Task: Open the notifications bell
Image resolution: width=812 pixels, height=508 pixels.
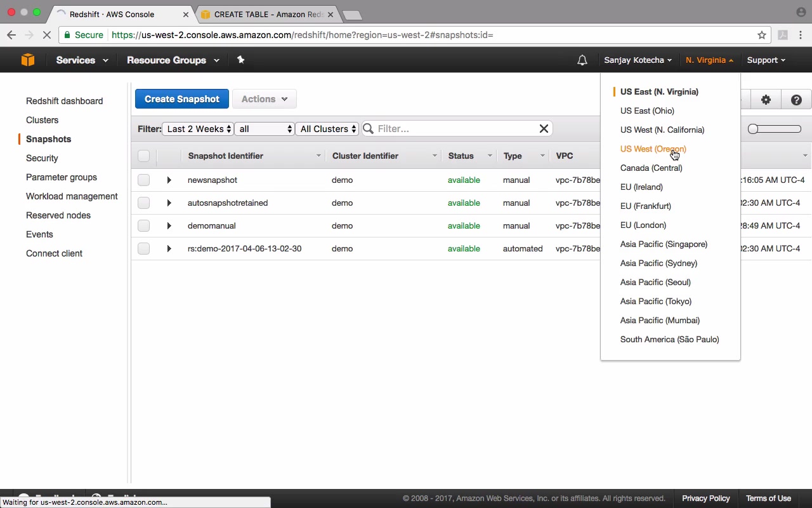Action: [582, 60]
